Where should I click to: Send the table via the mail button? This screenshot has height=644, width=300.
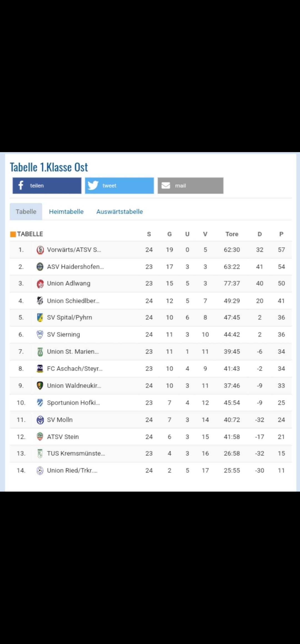[191, 185]
